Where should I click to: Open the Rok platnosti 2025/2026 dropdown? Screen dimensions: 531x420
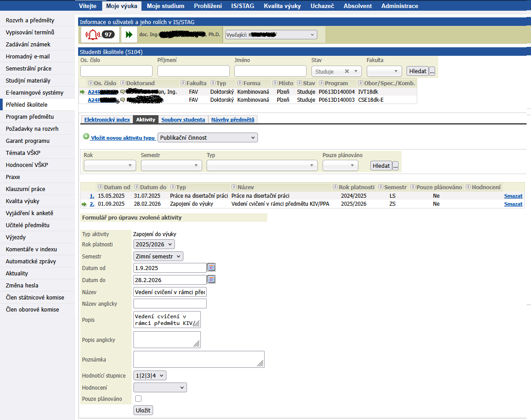[154, 244]
